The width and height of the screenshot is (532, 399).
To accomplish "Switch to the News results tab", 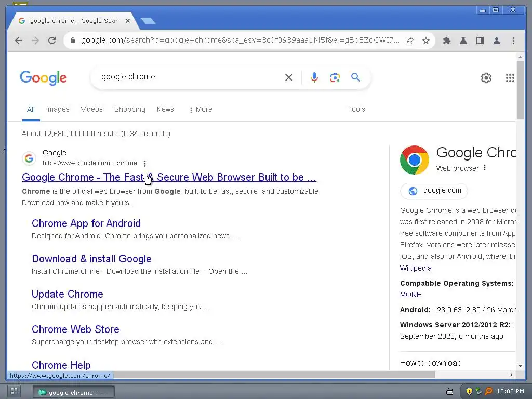I will [x=165, y=109].
